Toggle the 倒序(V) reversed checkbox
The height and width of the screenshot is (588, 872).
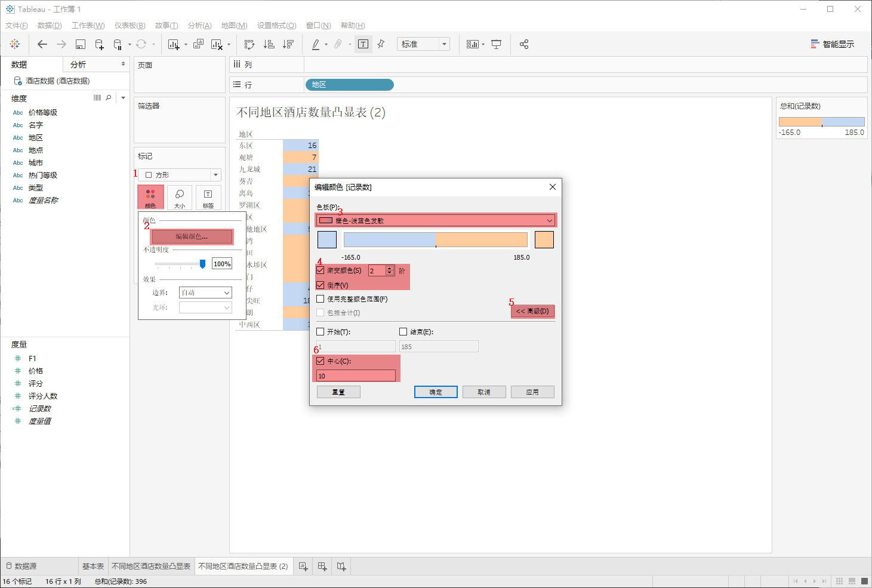[321, 285]
